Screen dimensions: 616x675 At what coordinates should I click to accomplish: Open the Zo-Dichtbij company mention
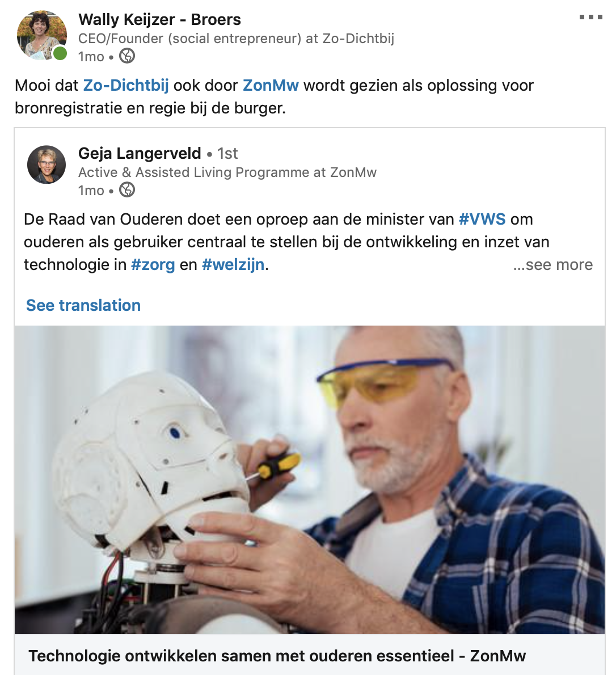point(126,85)
